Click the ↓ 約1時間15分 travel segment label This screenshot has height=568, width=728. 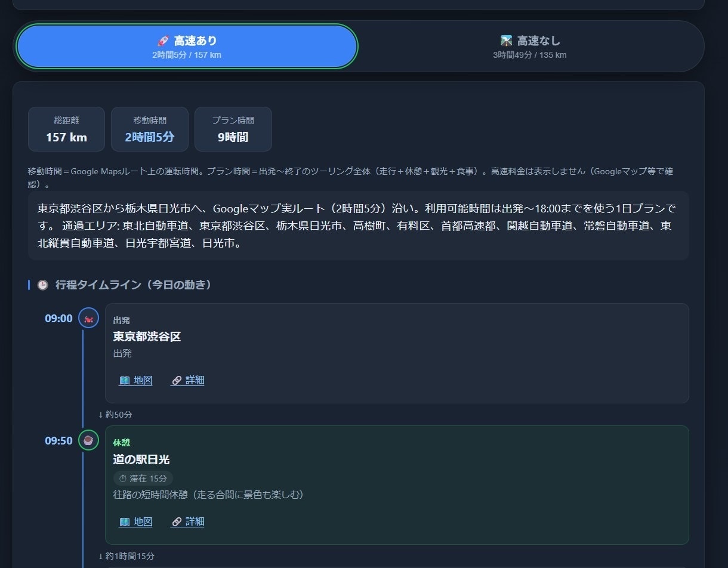(x=127, y=556)
